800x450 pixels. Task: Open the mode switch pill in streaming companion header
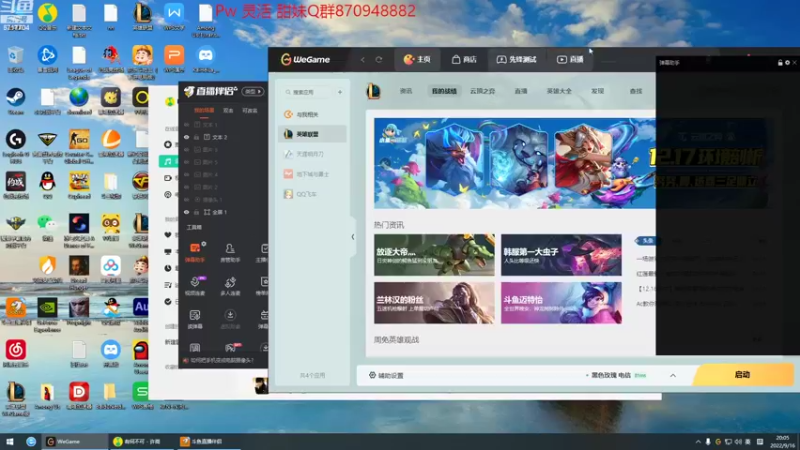pyautogui.click(x=253, y=91)
